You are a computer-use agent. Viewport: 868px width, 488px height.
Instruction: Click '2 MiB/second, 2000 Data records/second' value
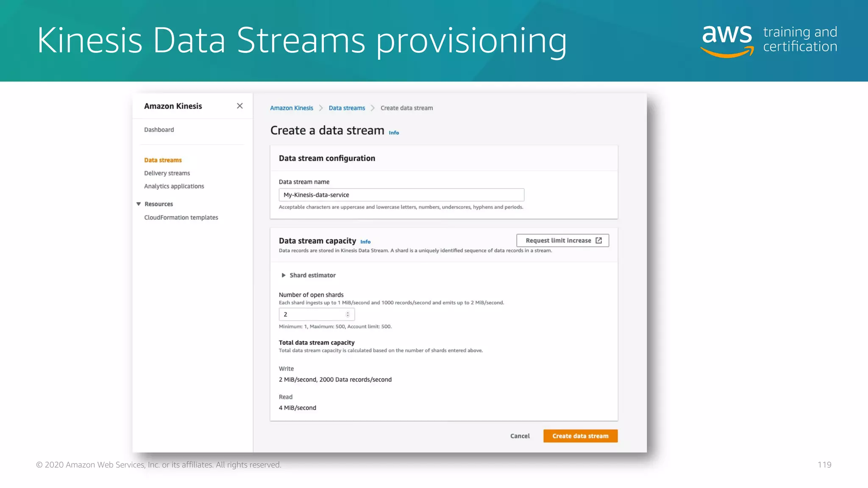335,380
